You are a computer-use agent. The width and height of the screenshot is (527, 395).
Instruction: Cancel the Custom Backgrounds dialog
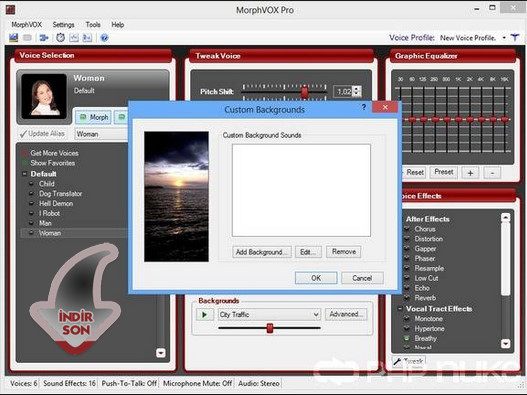[362, 278]
